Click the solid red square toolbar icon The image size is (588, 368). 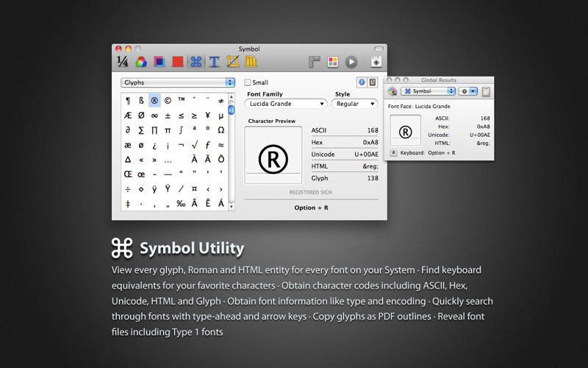[177, 62]
